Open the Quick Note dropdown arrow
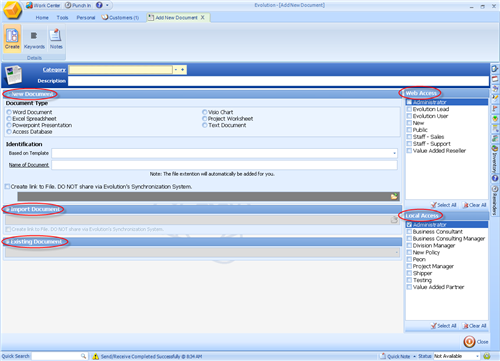Image resolution: width=500 pixels, height=361 pixels. 414,356
